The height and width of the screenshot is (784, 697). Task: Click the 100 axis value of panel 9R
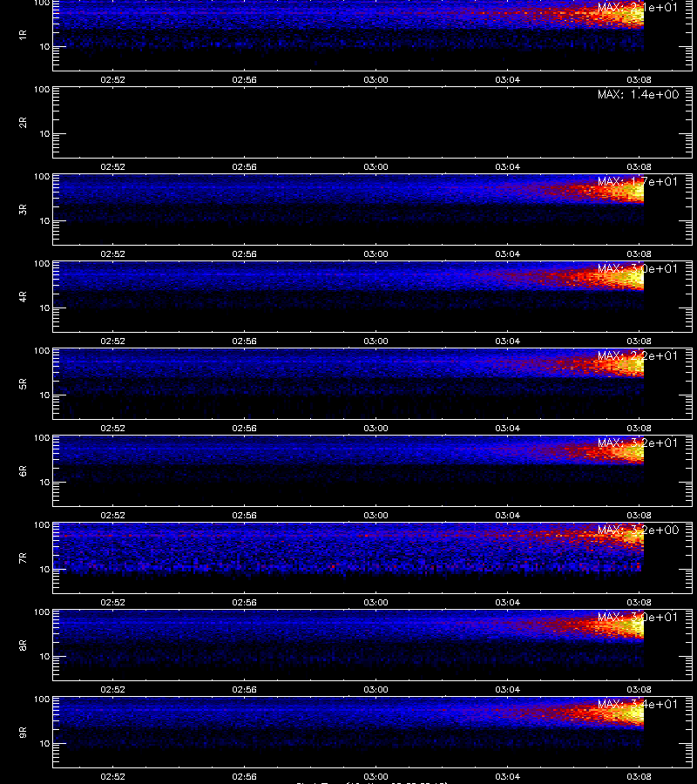click(x=42, y=699)
